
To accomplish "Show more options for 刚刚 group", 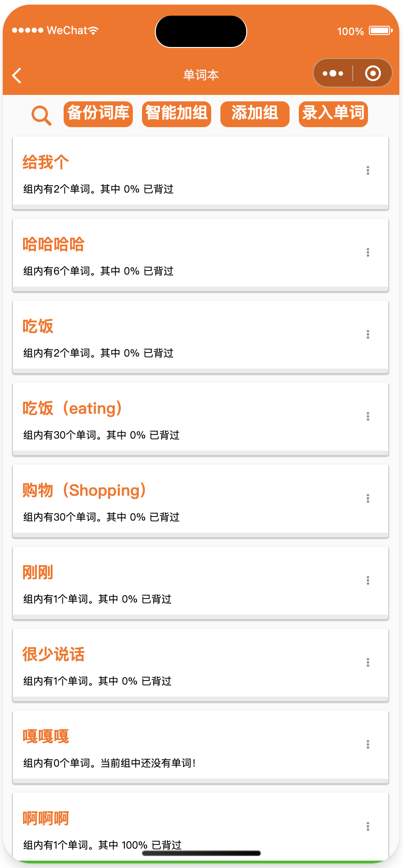I will pos(368,581).
